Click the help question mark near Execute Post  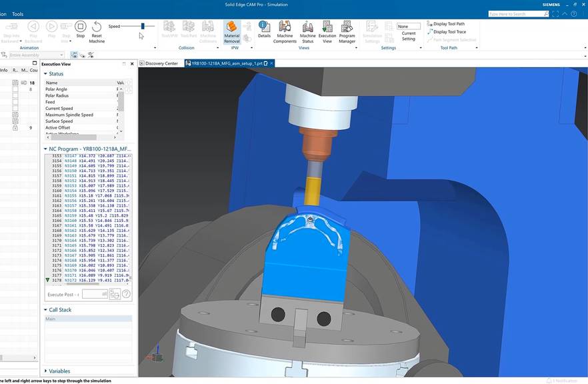point(126,293)
